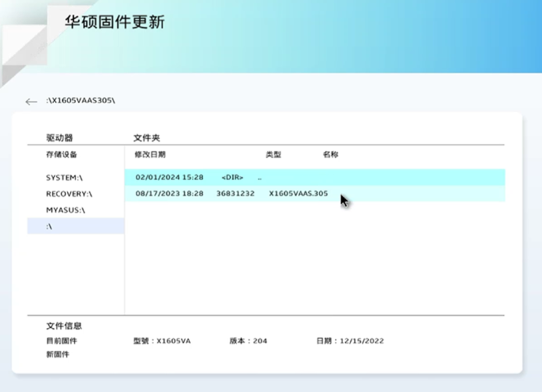The width and height of the screenshot is (542, 392).
Task: Click the 修改日期 column header
Action: tap(150, 154)
